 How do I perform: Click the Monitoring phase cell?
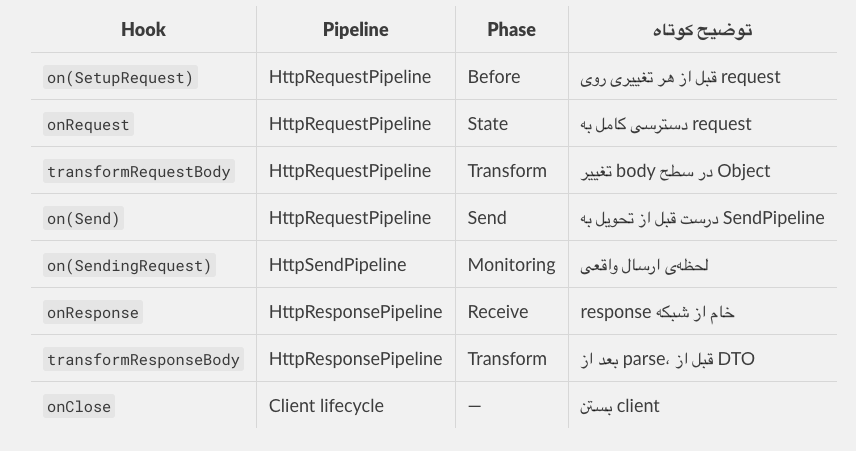tap(511, 265)
